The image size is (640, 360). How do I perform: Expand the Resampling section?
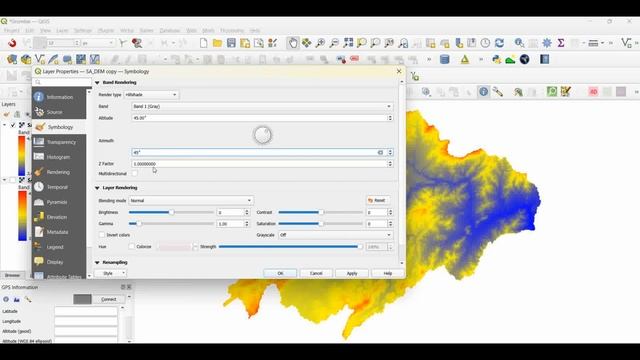tap(97, 262)
